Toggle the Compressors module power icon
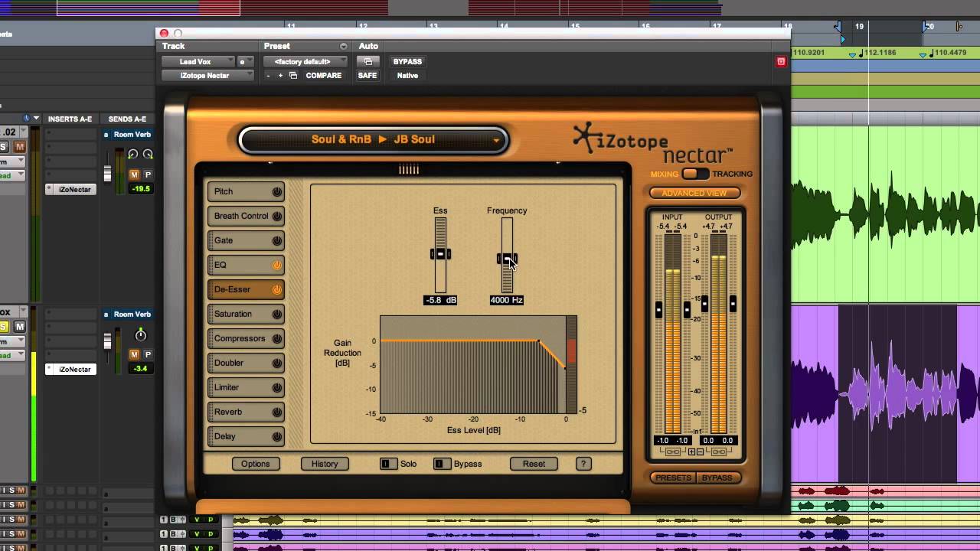The height and width of the screenshot is (551, 980). click(277, 338)
